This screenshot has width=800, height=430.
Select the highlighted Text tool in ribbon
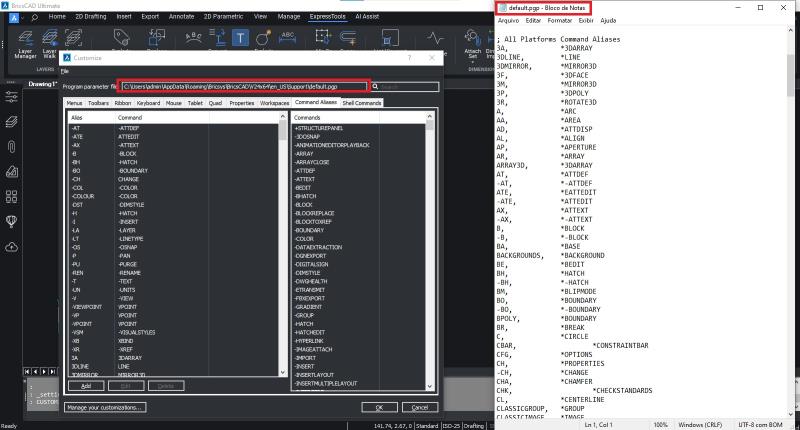point(241,38)
